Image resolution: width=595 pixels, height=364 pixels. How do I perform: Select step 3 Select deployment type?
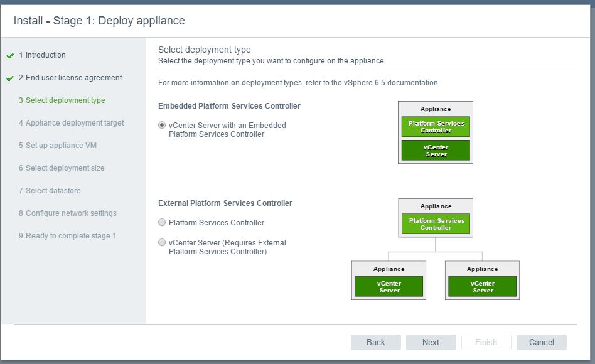pos(62,100)
